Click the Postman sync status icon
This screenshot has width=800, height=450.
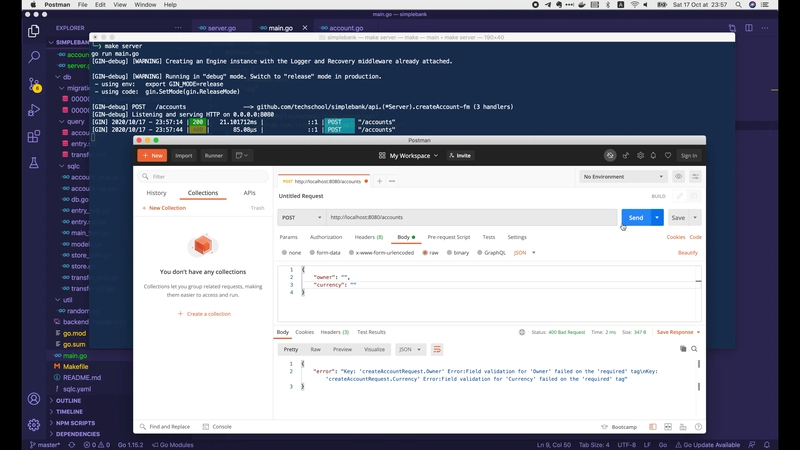point(610,155)
